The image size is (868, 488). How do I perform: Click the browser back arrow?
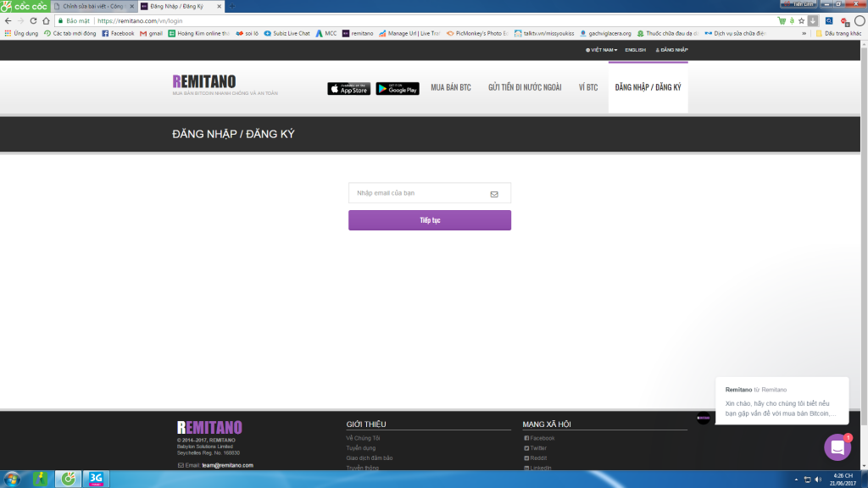tap(8, 21)
